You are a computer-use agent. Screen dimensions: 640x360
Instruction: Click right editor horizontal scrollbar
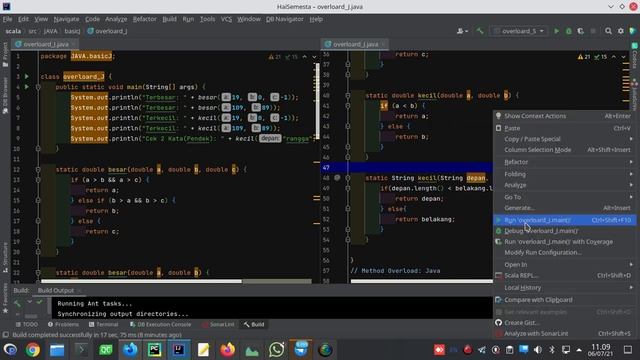point(422,281)
